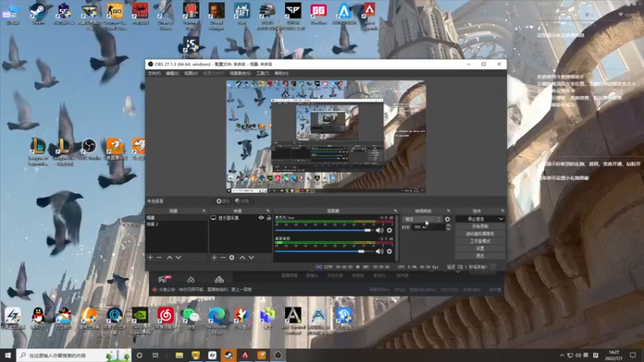Pop out the Scenes dock panel
The height and width of the screenshot is (362, 644).
(x=204, y=211)
